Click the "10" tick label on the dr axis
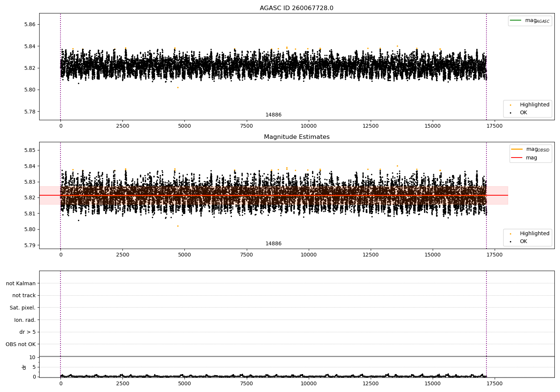This screenshot has height=392, width=560. pos(32,357)
